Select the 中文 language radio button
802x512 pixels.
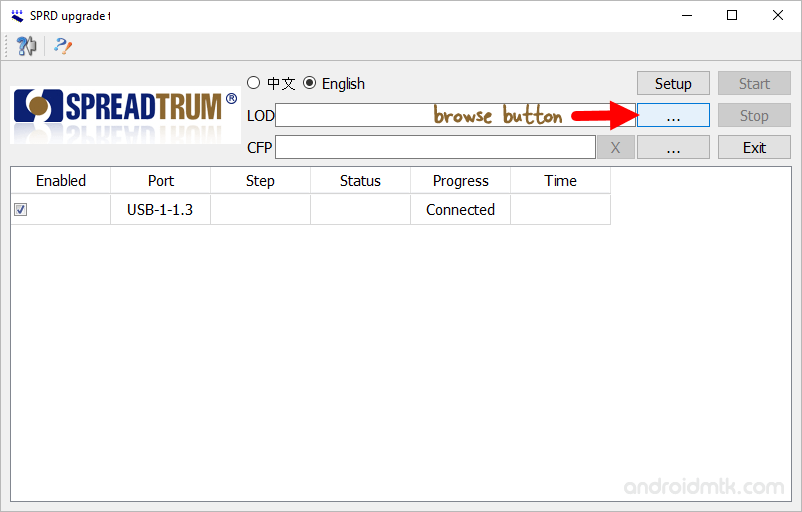coord(253,83)
